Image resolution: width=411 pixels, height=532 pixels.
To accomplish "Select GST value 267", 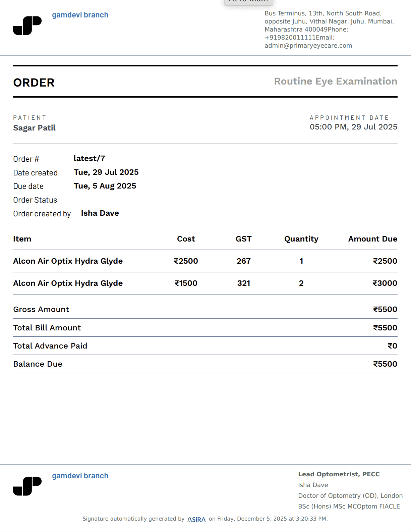I will pos(244,261).
